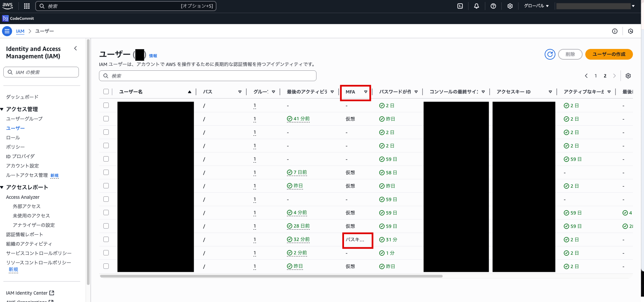
Task: Open 未使用のアクセス in sidebar
Action: (x=31, y=216)
